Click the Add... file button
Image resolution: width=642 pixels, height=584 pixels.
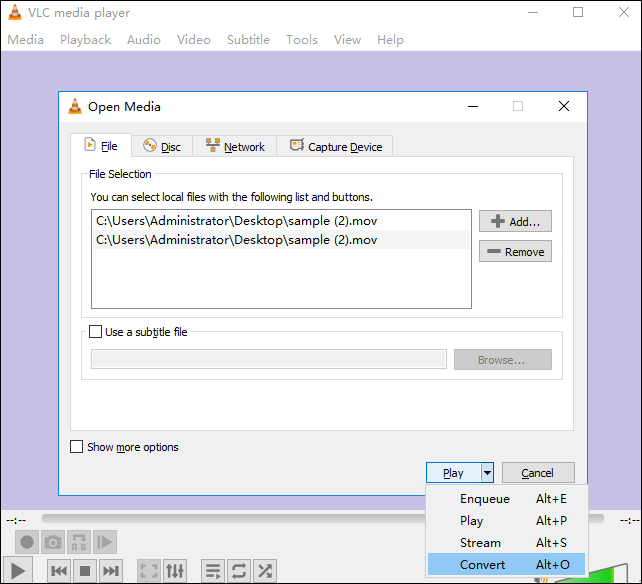coord(515,222)
